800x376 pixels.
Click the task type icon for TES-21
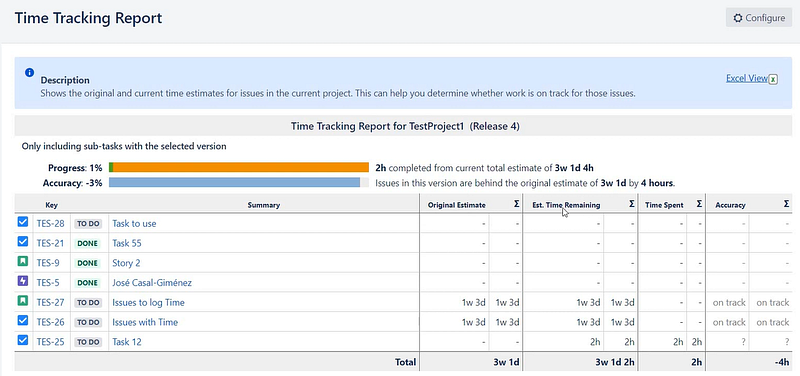click(23, 241)
